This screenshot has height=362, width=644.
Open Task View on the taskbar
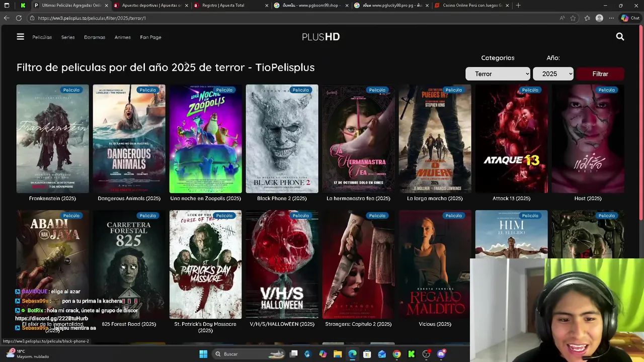pos(294,354)
